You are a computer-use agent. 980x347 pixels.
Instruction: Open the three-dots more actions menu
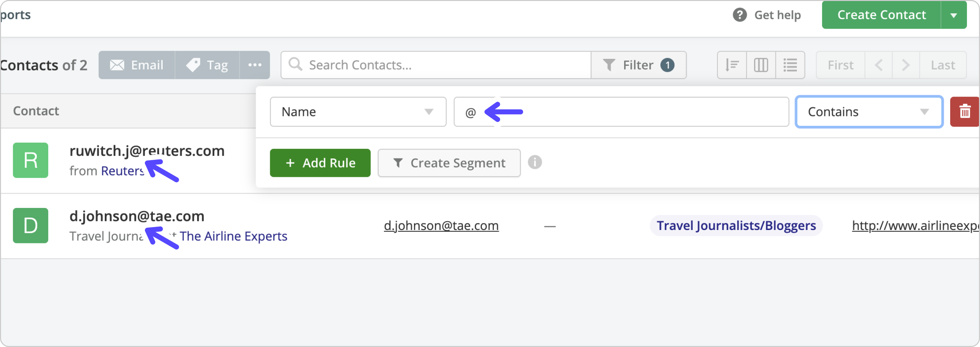pyautogui.click(x=254, y=65)
